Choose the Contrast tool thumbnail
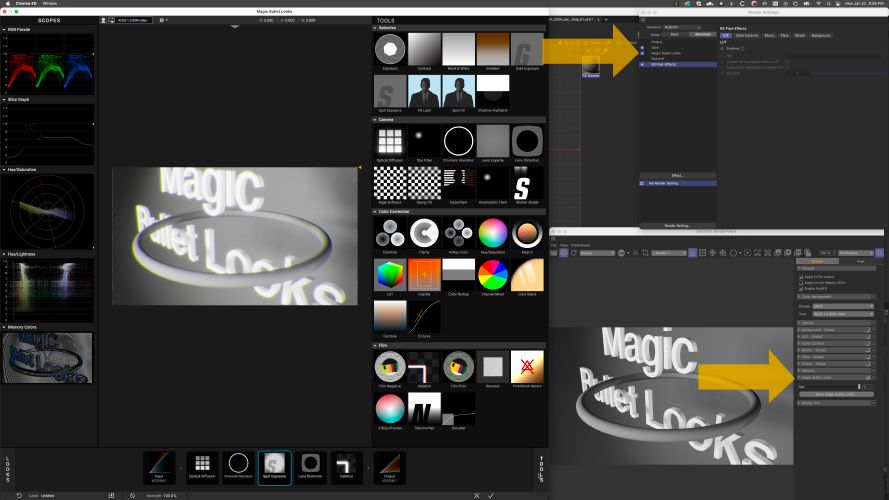The height and width of the screenshot is (500, 889). click(x=424, y=49)
